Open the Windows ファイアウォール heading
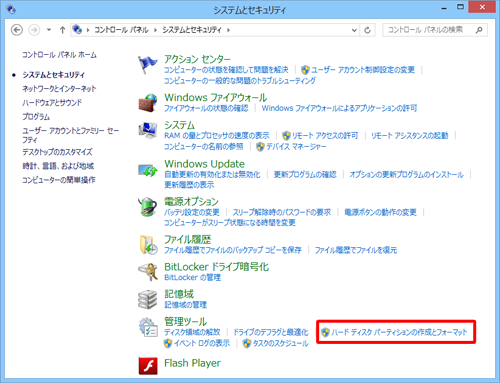This screenshot has width=500, height=383. [216, 97]
